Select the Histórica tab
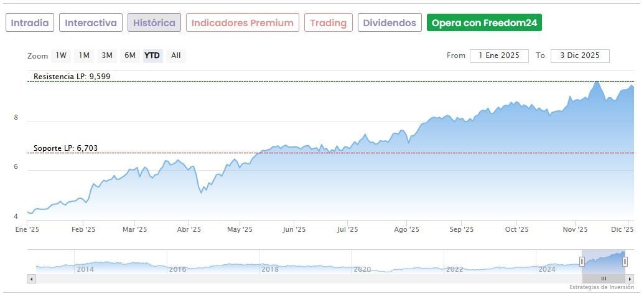Viewport: 644px width, 296px height. coord(154,23)
